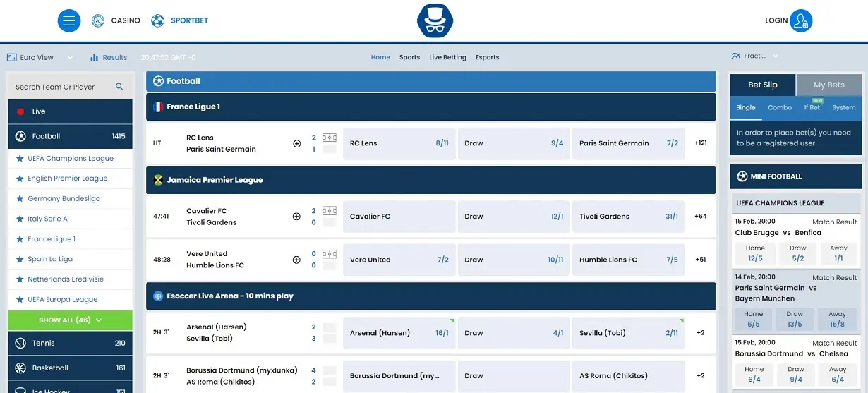The width and height of the screenshot is (868, 393).
Task: Click star icon beside UEFA Champions League
Action: (x=20, y=159)
